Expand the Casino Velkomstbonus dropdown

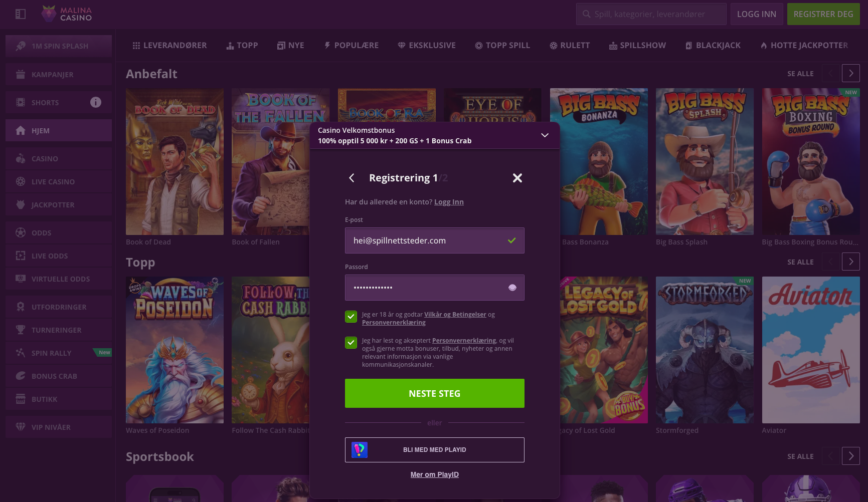point(545,135)
